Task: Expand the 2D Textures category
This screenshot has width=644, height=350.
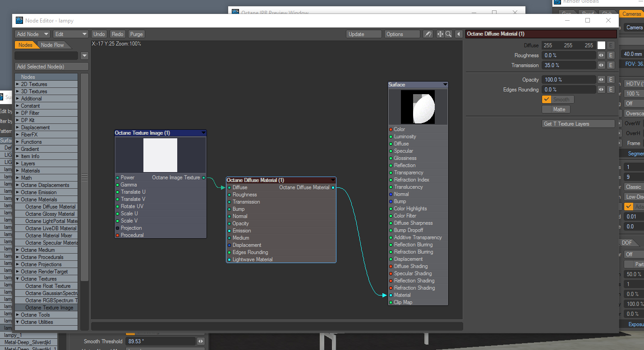Action: tap(18, 84)
